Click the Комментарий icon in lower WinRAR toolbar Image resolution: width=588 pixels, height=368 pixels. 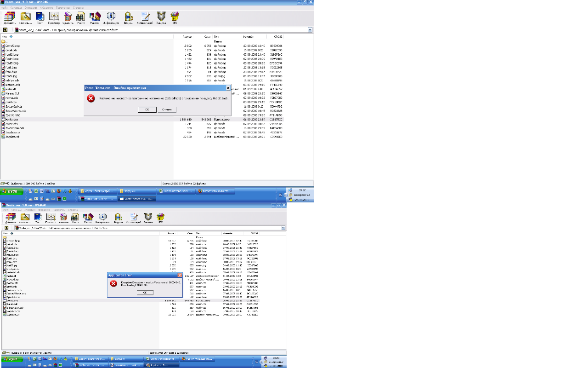(133, 218)
